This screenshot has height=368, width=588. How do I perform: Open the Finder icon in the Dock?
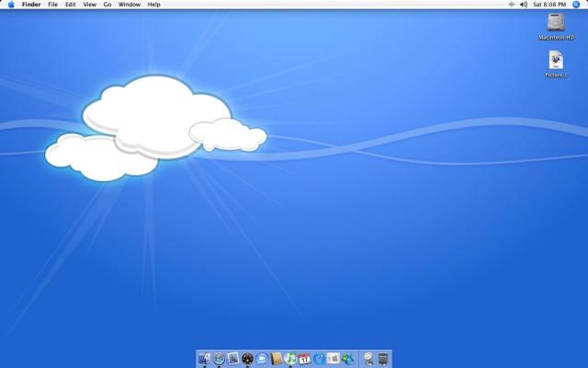[204, 359]
